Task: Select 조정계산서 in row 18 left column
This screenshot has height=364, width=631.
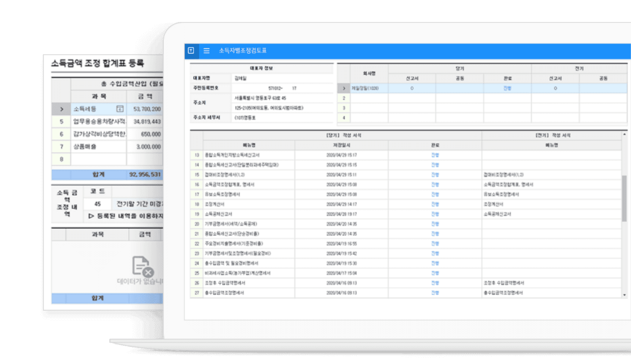Action: click(215, 204)
